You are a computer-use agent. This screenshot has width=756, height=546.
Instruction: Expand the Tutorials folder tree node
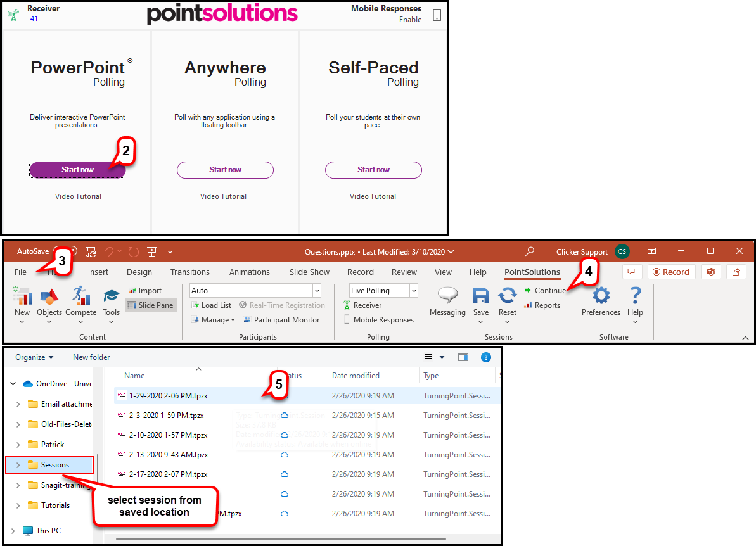pos(18,505)
